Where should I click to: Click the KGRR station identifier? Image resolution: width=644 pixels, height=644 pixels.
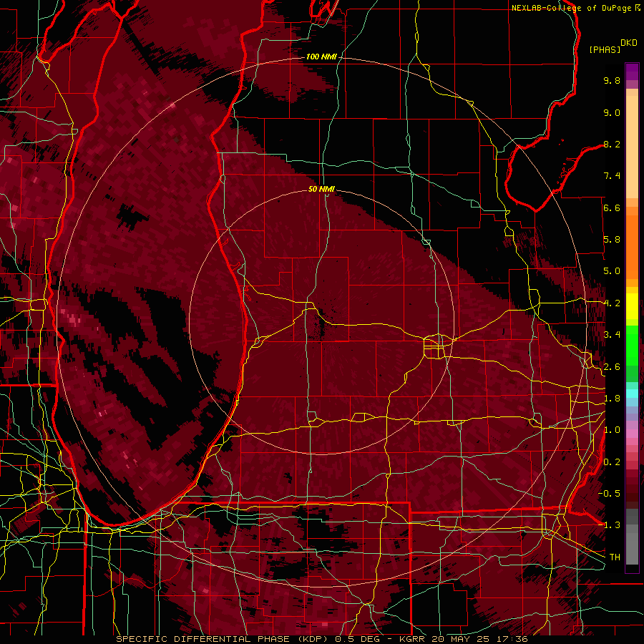click(412, 639)
